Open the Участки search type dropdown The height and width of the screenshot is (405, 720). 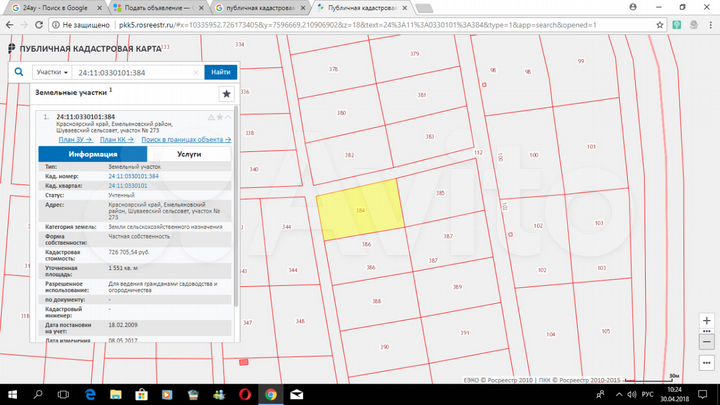(x=51, y=73)
